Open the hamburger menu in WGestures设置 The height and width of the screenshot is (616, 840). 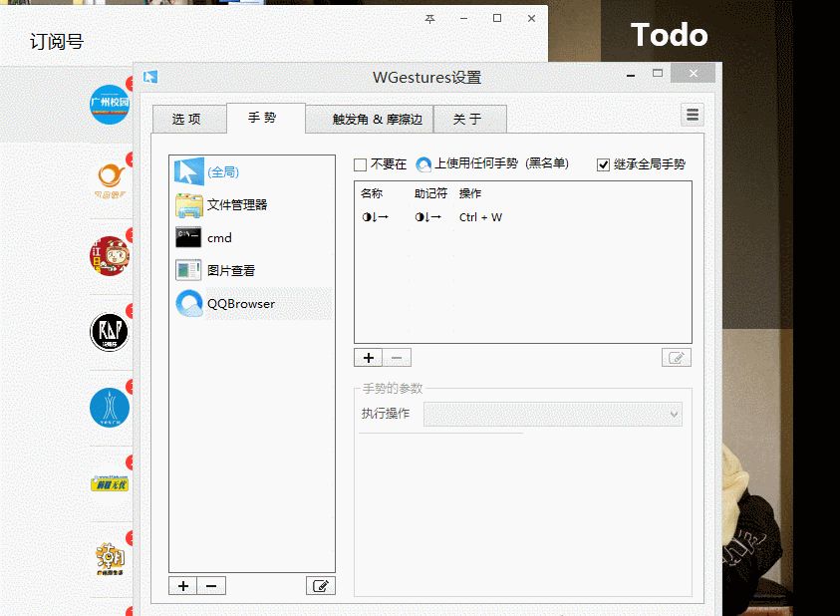(x=693, y=115)
